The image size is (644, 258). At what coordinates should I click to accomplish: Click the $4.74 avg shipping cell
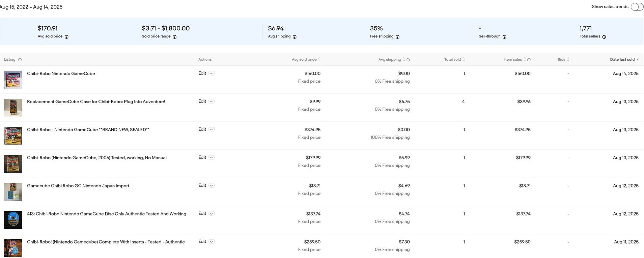[x=404, y=213]
